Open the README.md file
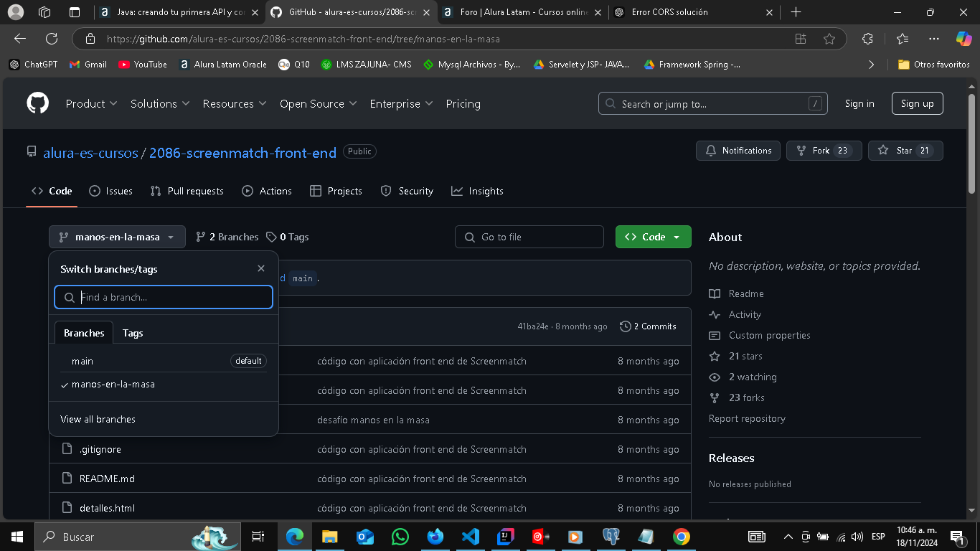Screen dimensions: 980x551 [107, 479]
